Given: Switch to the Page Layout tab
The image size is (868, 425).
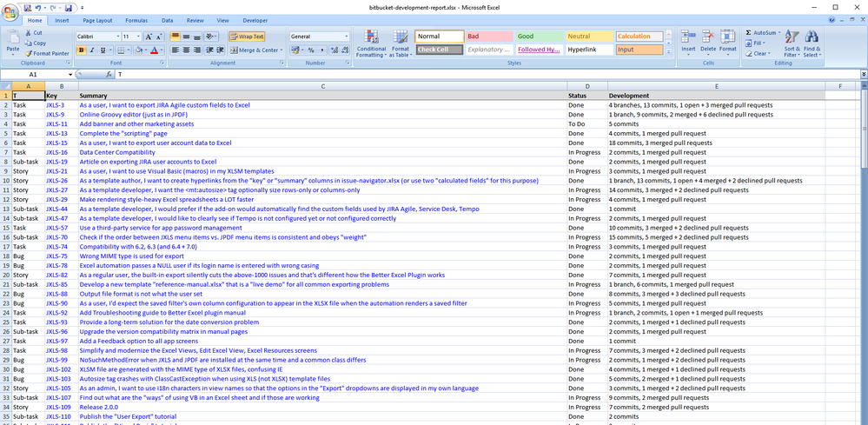Looking at the screenshot, I should [96, 21].
